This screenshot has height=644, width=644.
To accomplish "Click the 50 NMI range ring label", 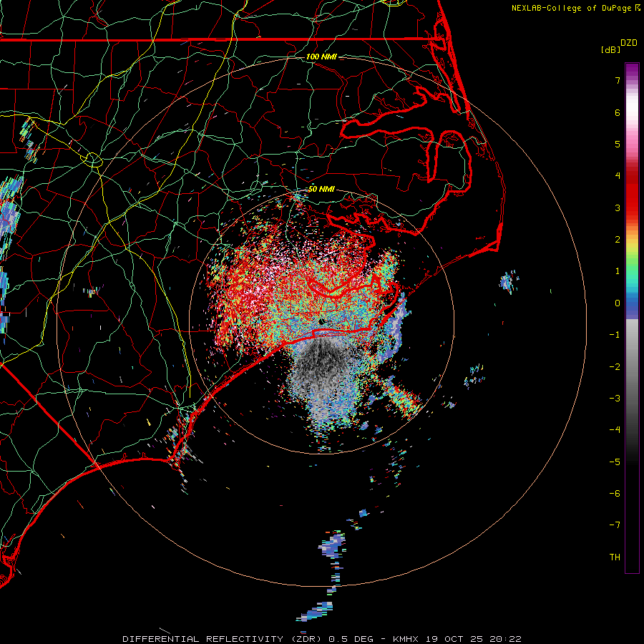I will pyautogui.click(x=321, y=190).
